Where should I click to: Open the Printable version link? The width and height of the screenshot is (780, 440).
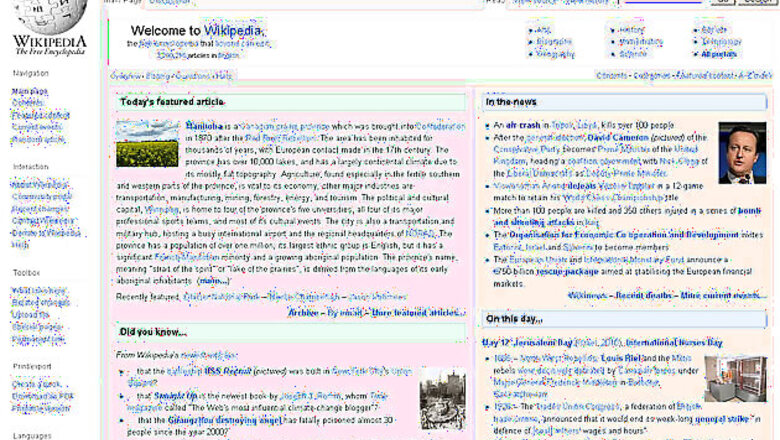pyautogui.click(x=41, y=409)
